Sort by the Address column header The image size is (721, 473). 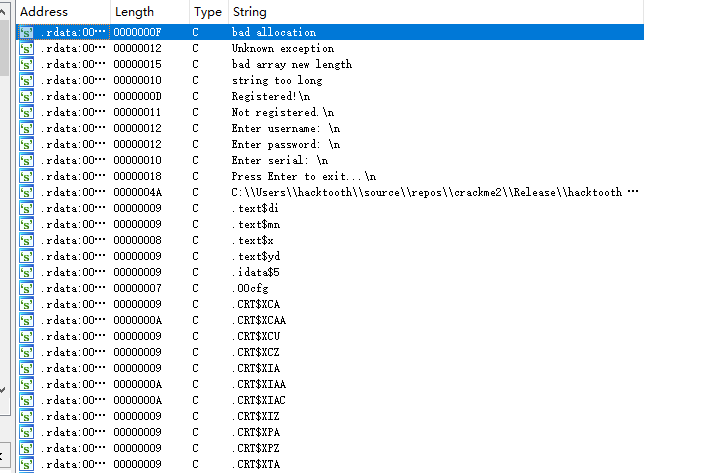[x=62, y=12]
